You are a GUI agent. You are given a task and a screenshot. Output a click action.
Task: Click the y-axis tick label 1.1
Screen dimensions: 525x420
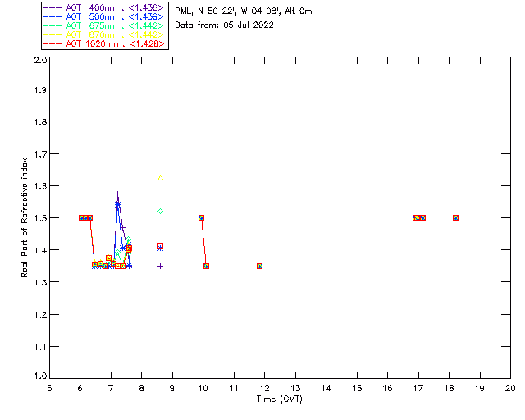click(41, 347)
